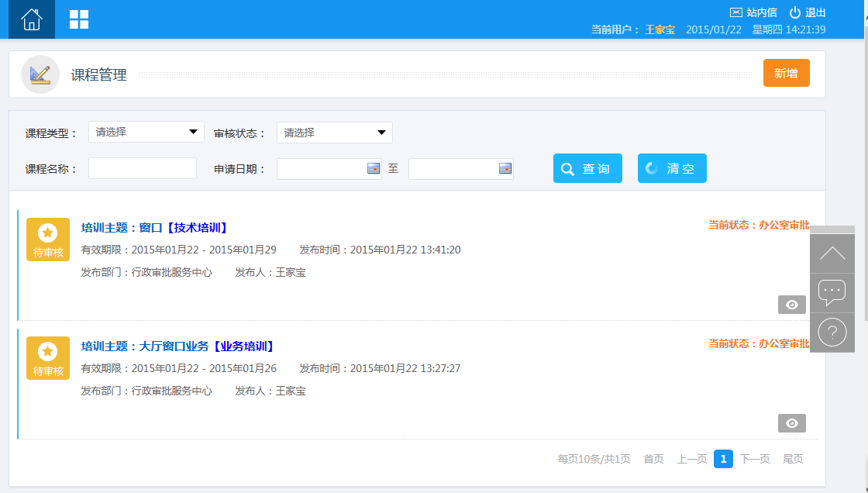The height and width of the screenshot is (493, 868).
Task: Click 退出 to log out
Action: 808,12
